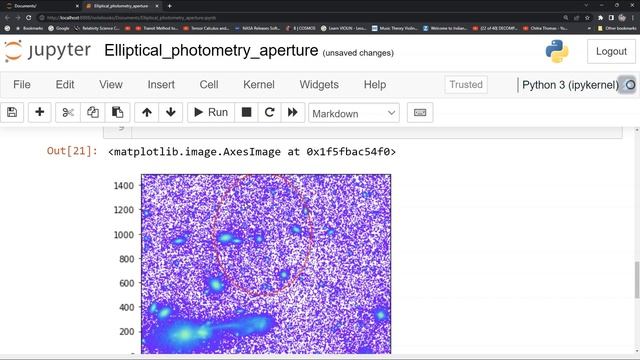Click the kernel idle indicator circle
This screenshot has width=640, height=360.
click(x=630, y=85)
